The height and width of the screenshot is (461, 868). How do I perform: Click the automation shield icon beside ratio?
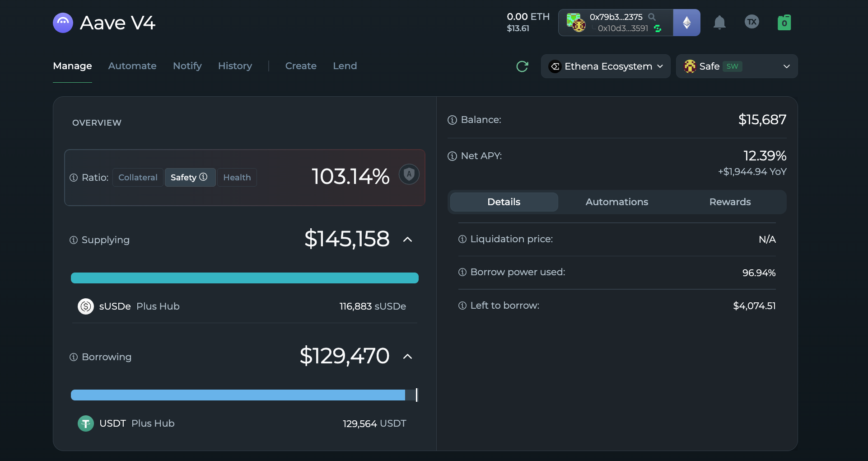(x=409, y=174)
